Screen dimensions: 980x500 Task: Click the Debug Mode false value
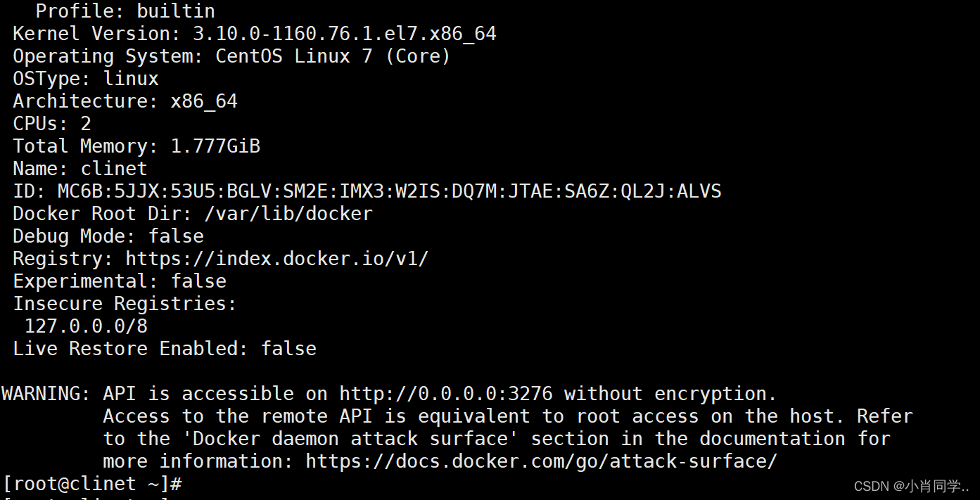coord(176,236)
